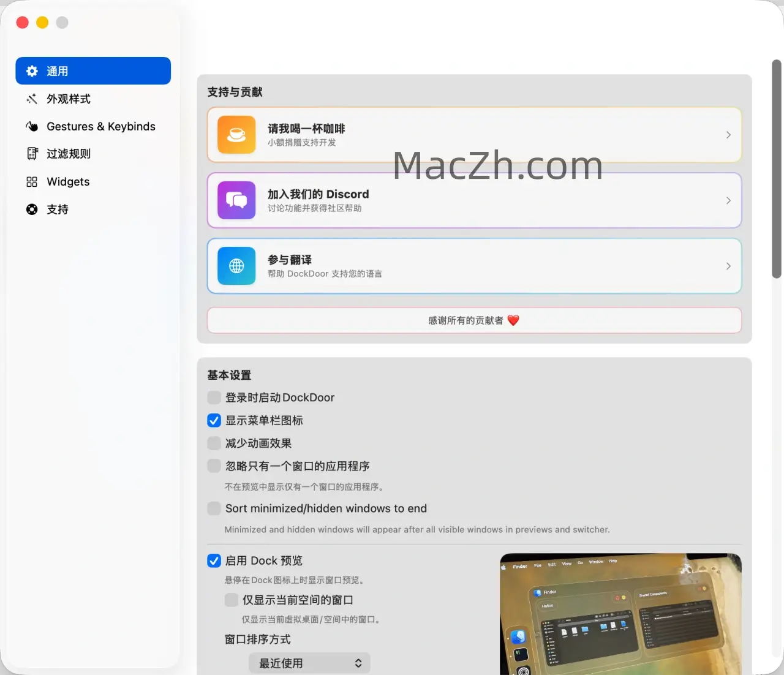Click the gear icon beside 通用
Image resolution: width=784 pixels, height=675 pixels.
tap(32, 71)
